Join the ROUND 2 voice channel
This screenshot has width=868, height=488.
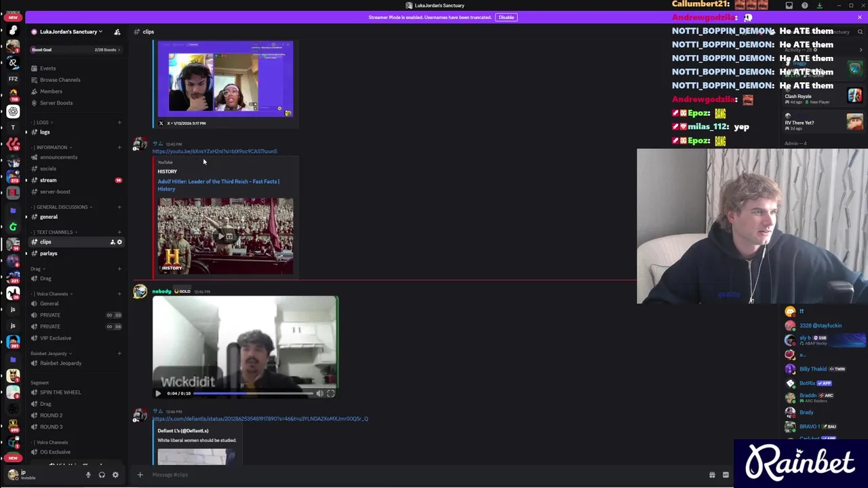click(x=51, y=415)
